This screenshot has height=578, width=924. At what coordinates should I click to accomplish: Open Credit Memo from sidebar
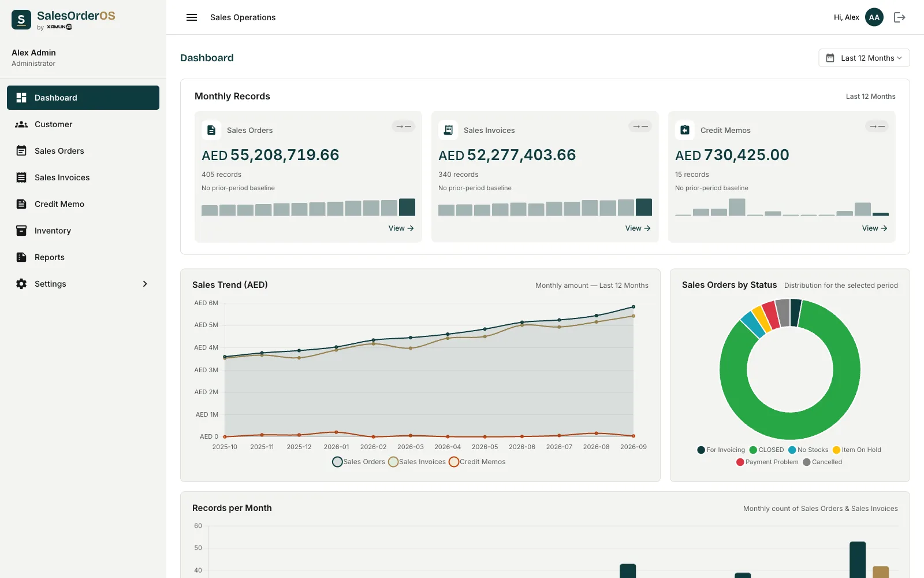tap(83, 204)
